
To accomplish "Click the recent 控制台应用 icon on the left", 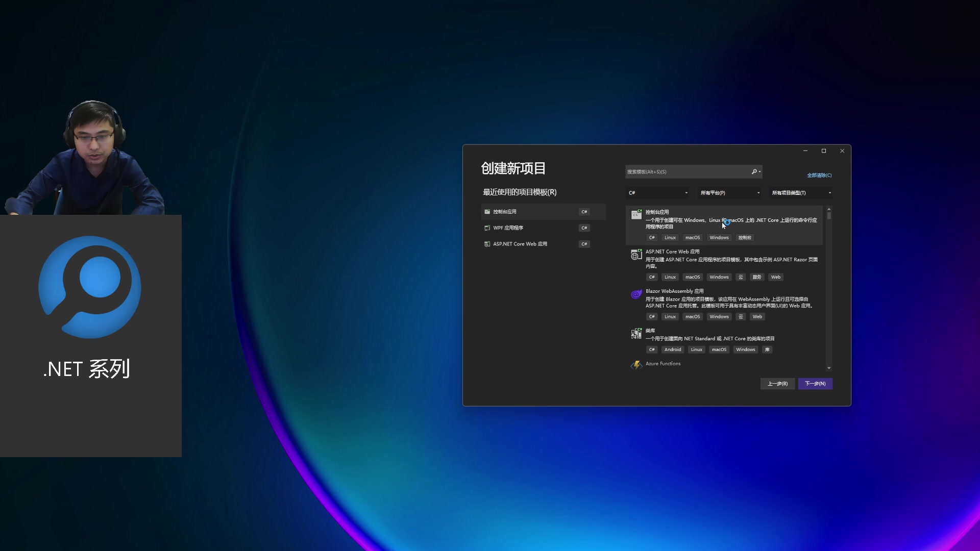I will pyautogui.click(x=487, y=212).
